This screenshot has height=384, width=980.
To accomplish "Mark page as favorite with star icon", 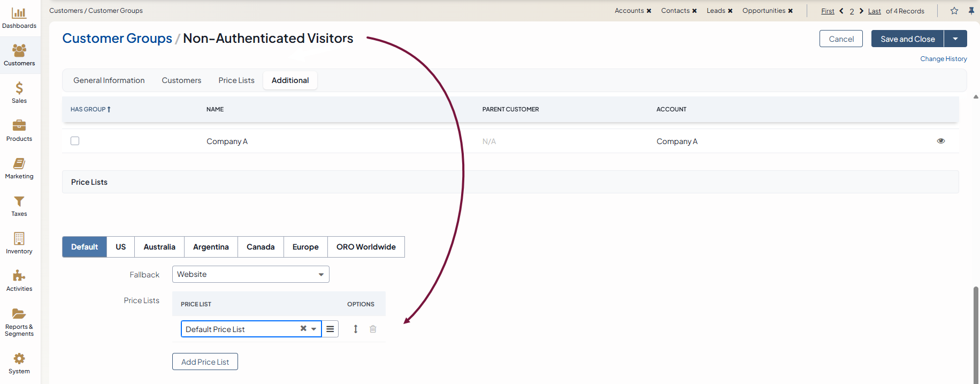I will [954, 11].
